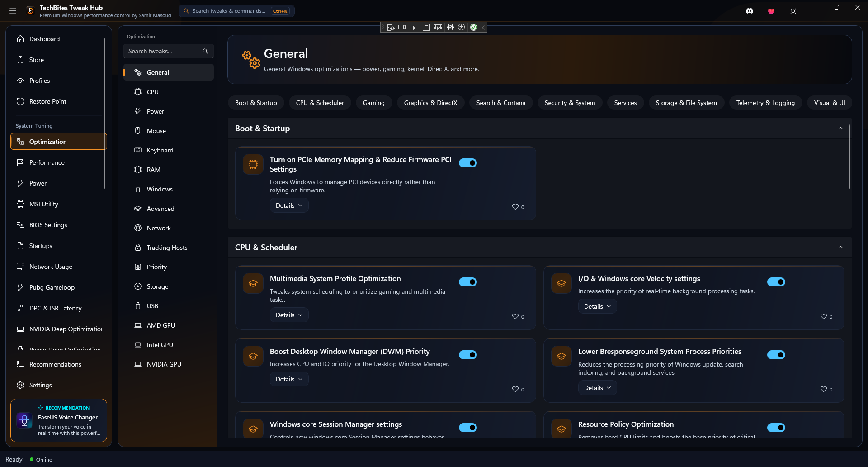Toggle Resource Policy Optimization switch

(x=776, y=428)
